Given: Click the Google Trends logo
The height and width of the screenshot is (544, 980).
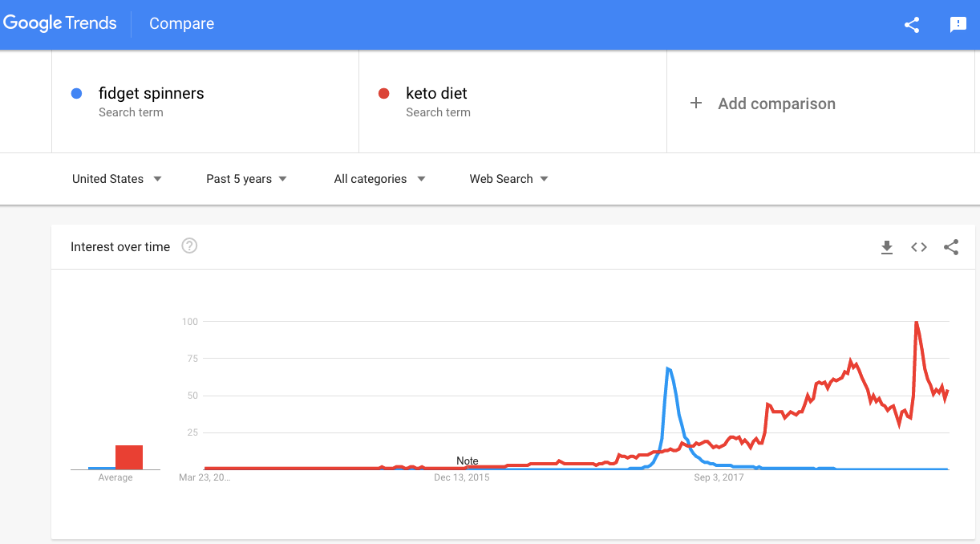Looking at the screenshot, I should (60, 23).
